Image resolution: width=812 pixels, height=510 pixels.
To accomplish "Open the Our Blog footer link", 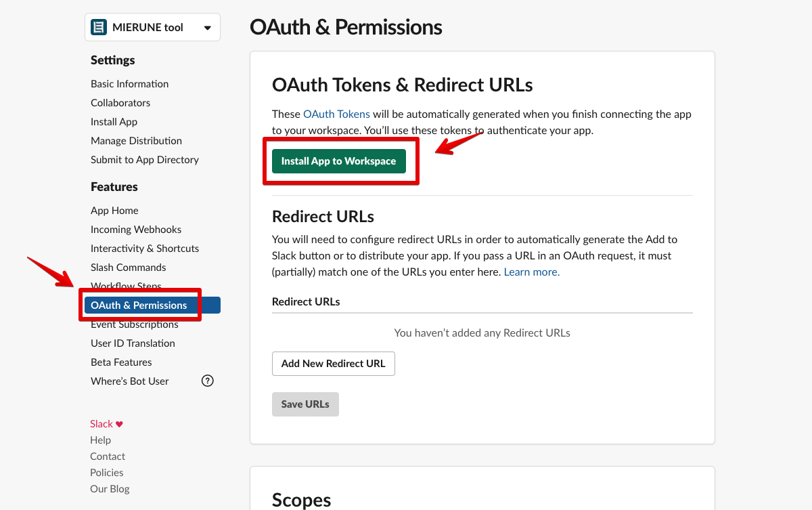I will coord(110,489).
